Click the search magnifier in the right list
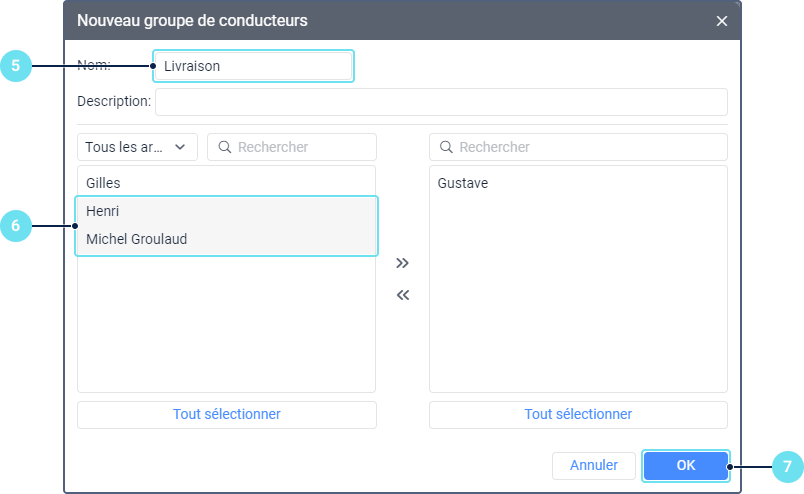The height and width of the screenshot is (494, 804). [x=446, y=147]
